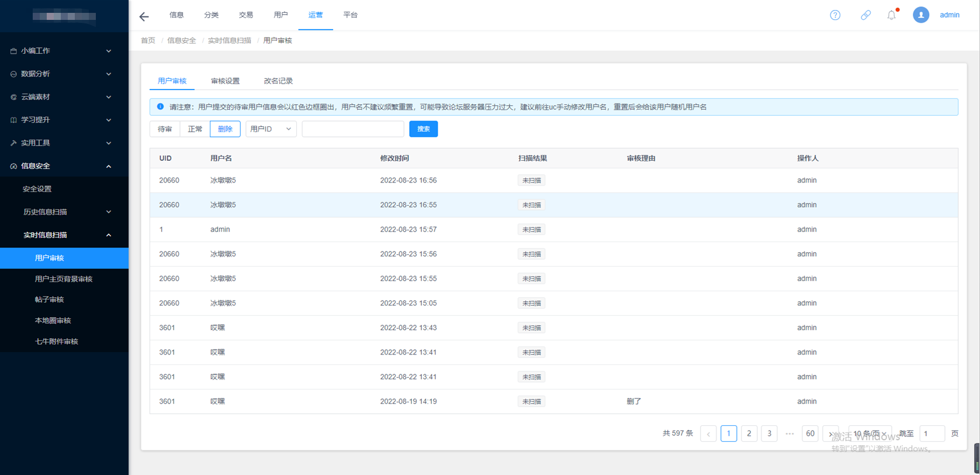Click the 实用工具 hammer icon
The height and width of the screenshot is (475, 980).
(13, 143)
